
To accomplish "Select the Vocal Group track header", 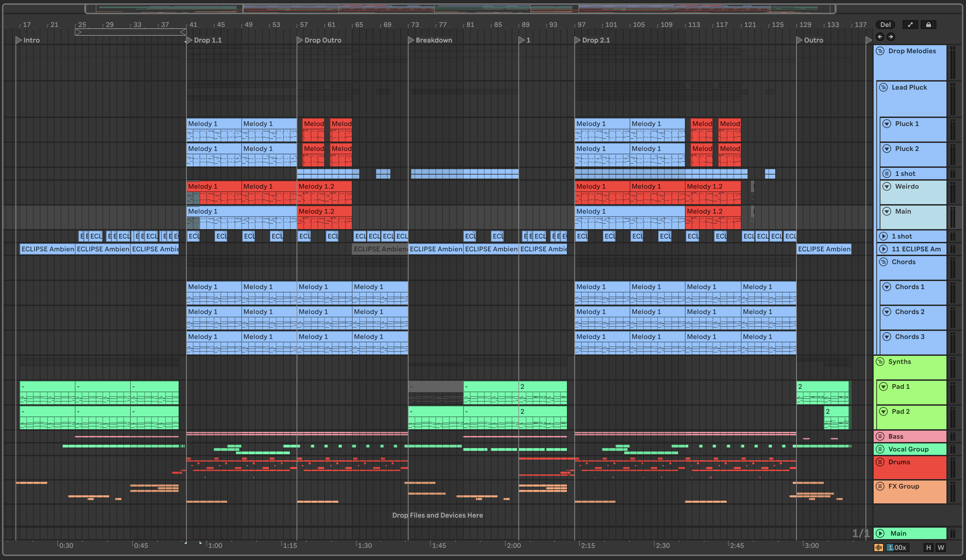I will (x=908, y=449).
